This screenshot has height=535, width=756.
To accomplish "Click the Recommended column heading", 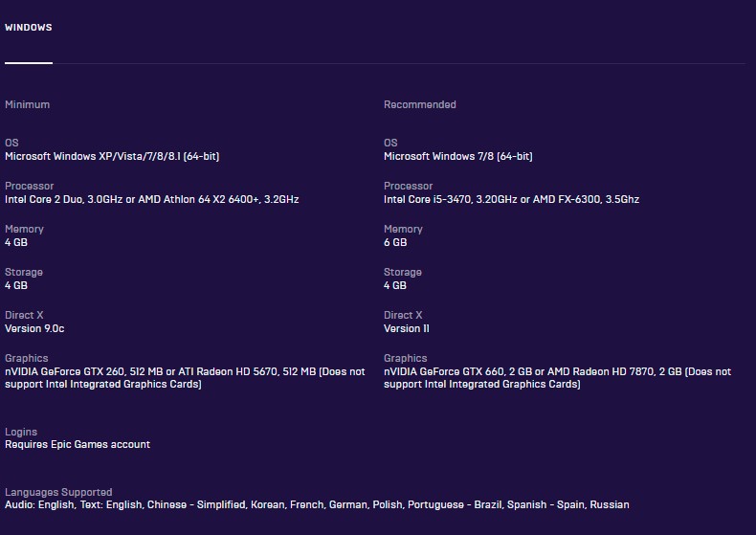I will (x=419, y=104).
